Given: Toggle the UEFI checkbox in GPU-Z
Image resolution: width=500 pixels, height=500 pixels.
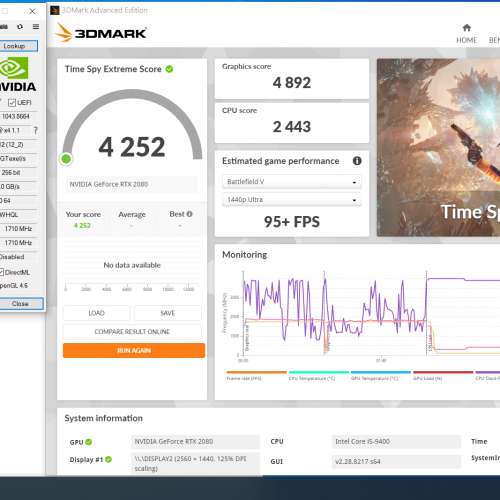Looking at the screenshot, I should point(12,103).
